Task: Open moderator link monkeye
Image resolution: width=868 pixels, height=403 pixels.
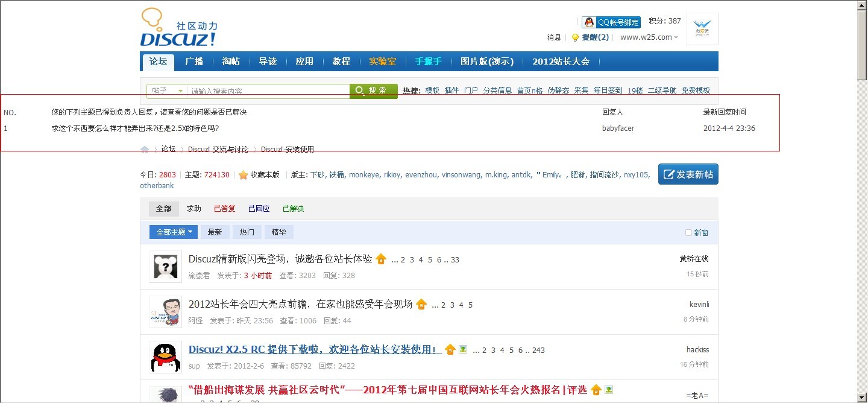Action: (364, 175)
